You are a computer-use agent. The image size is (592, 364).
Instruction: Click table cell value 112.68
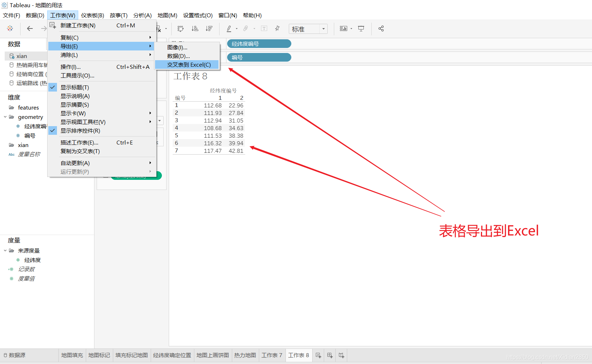[213, 105]
